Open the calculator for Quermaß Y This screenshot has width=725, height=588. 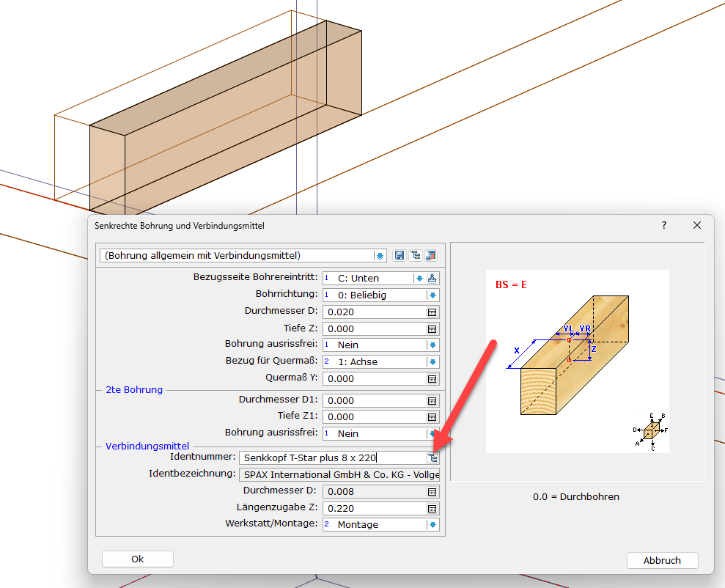(433, 379)
